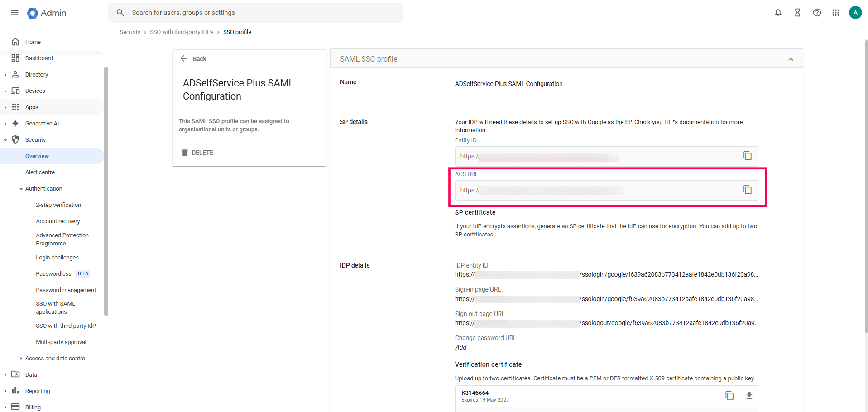Open the Google apps launcher grid

click(x=836, y=12)
